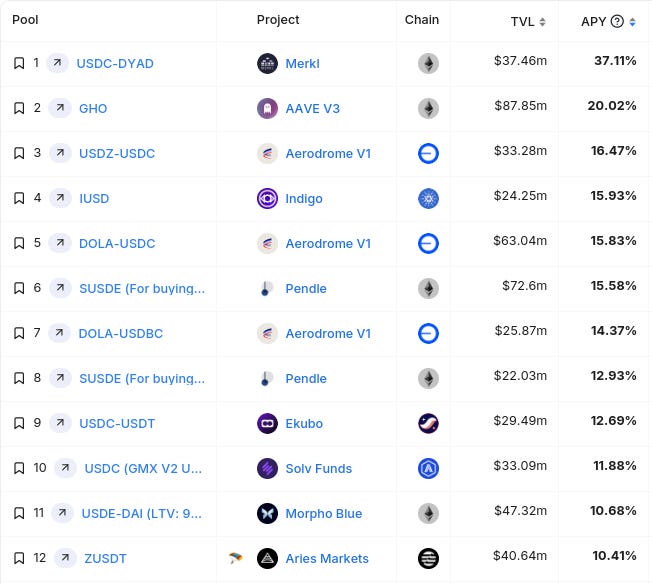Show the APY help tooltip icon

point(617,21)
